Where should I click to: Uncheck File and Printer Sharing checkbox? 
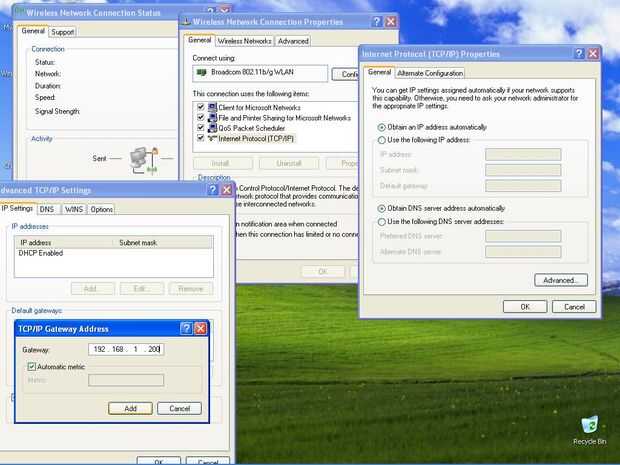[200, 117]
